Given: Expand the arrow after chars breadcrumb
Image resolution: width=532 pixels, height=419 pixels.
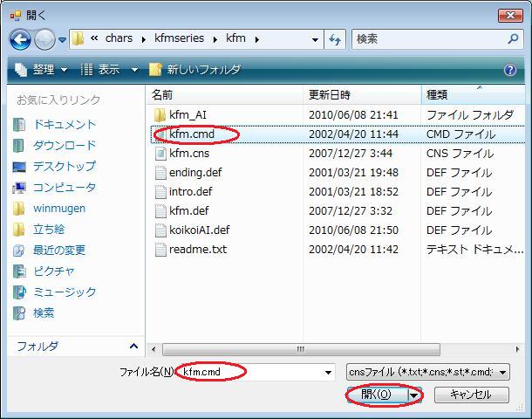Looking at the screenshot, I should [144, 39].
